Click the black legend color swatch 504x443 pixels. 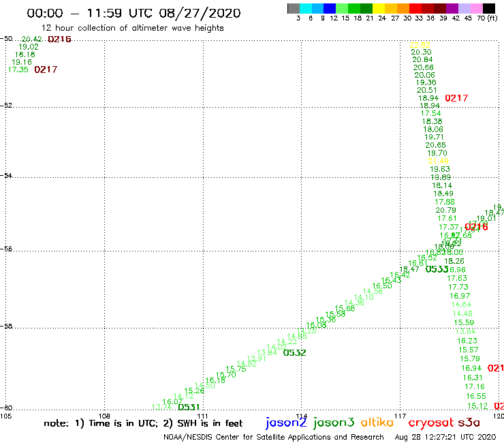click(x=489, y=8)
